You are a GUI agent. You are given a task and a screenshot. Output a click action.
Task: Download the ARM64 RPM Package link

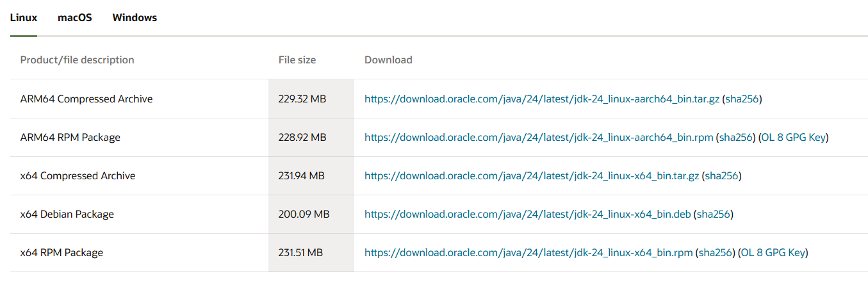539,138
